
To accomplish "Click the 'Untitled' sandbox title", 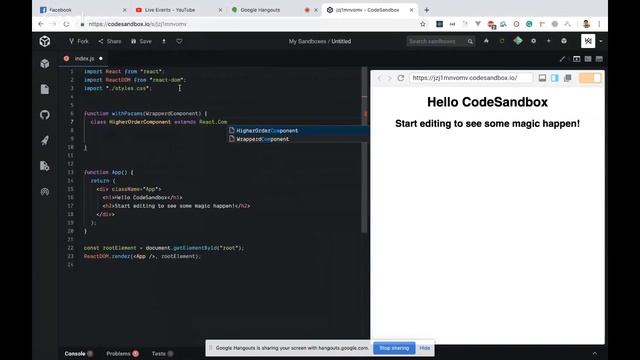I will coord(341,41).
